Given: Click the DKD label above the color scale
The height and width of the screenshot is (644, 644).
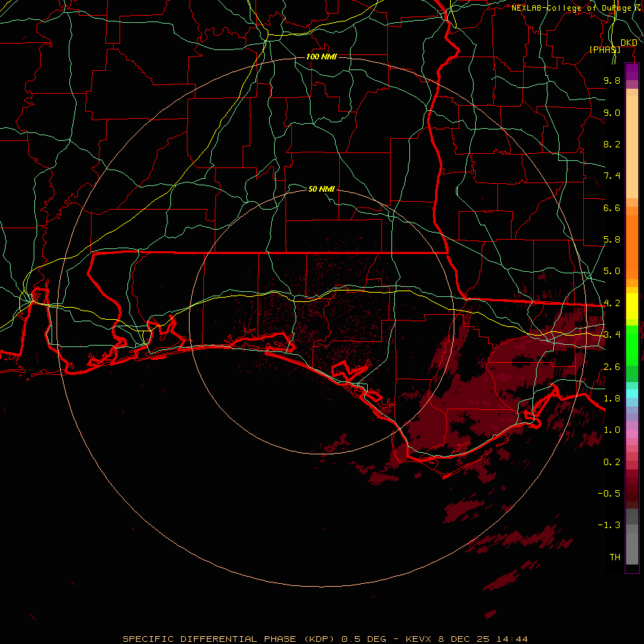Looking at the screenshot, I should (629, 42).
